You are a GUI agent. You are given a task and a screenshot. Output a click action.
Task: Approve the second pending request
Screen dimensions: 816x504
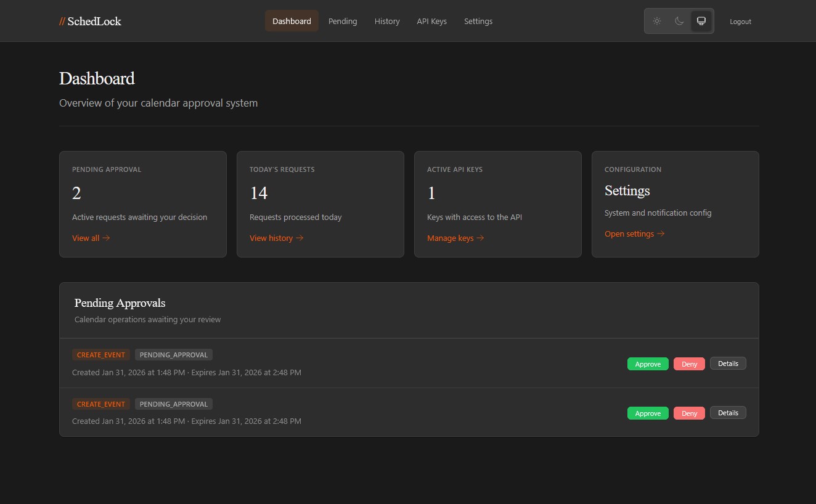point(648,413)
